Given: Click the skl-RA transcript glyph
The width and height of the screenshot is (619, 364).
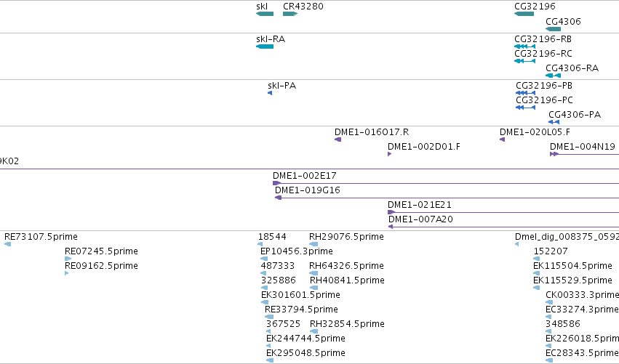Looking at the screenshot, I should [265, 46].
